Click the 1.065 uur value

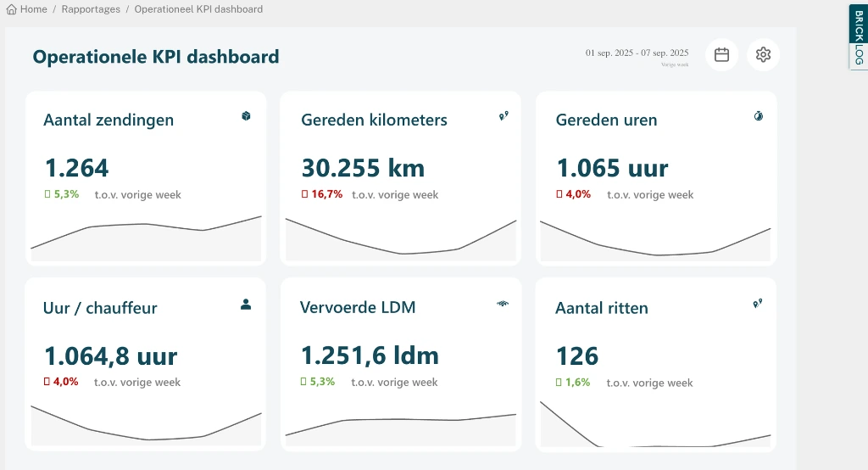pyautogui.click(x=612, y=168)
